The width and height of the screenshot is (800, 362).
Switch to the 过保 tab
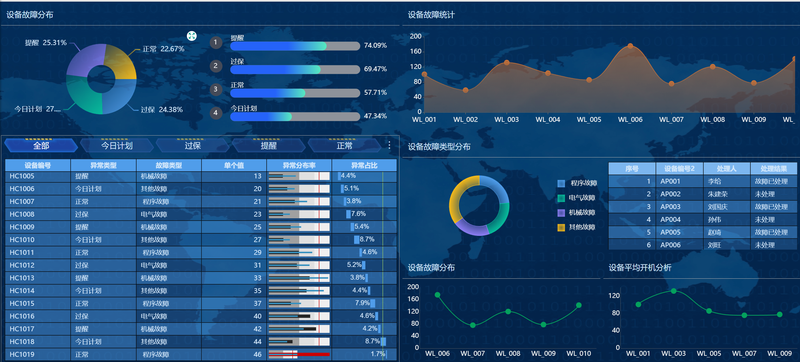(193, 146)
